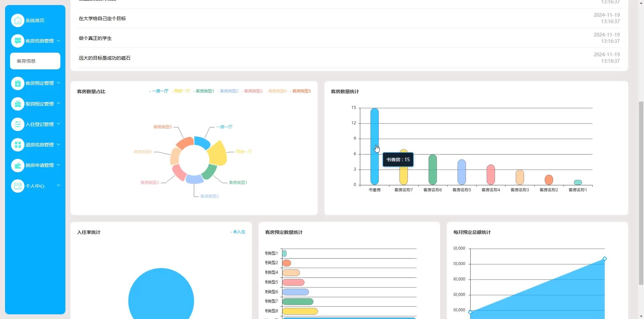Toggle the 客房类型5 legend entry

300,91
